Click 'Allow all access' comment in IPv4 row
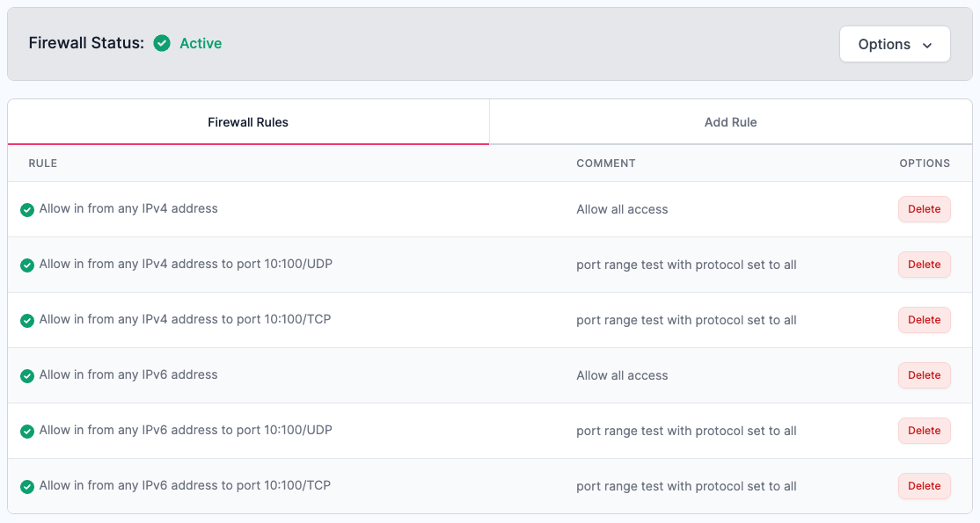980x523 pixels. point(622,209)
